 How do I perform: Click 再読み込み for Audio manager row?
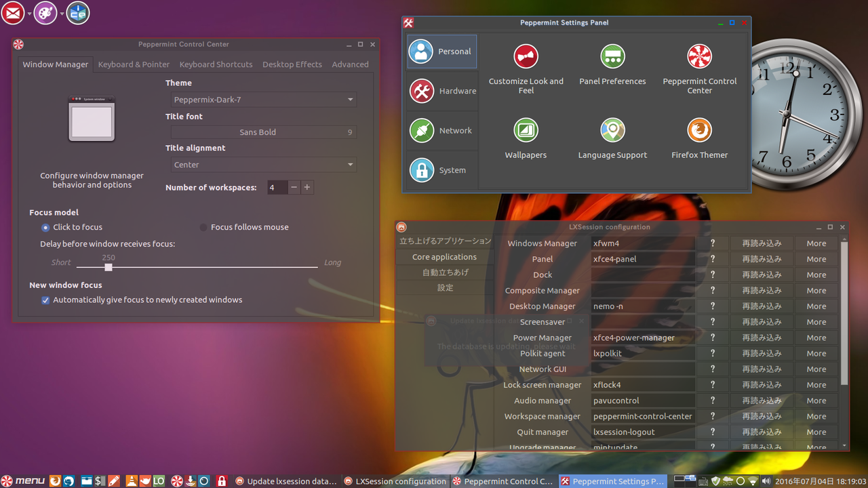point(762,401)
